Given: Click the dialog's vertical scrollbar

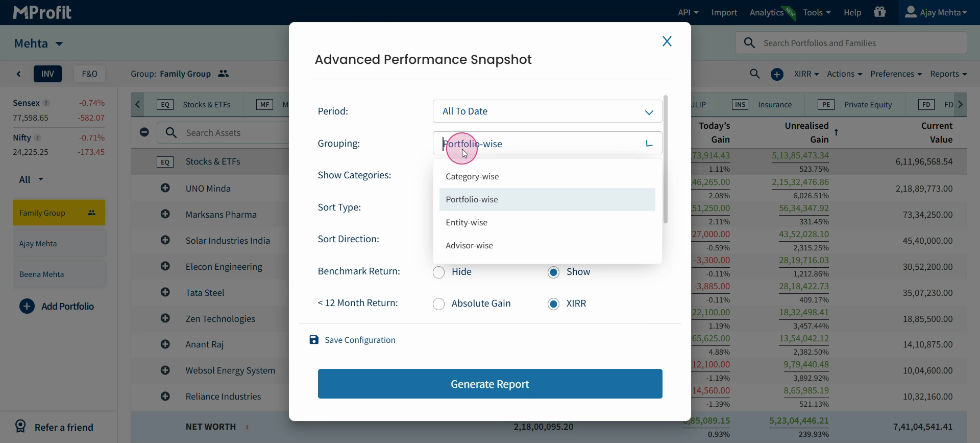Looking at the screenshot, I should 665,159.
